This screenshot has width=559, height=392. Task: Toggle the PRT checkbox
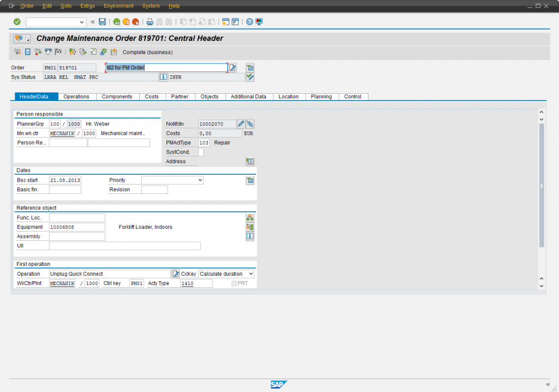point(234,283)
